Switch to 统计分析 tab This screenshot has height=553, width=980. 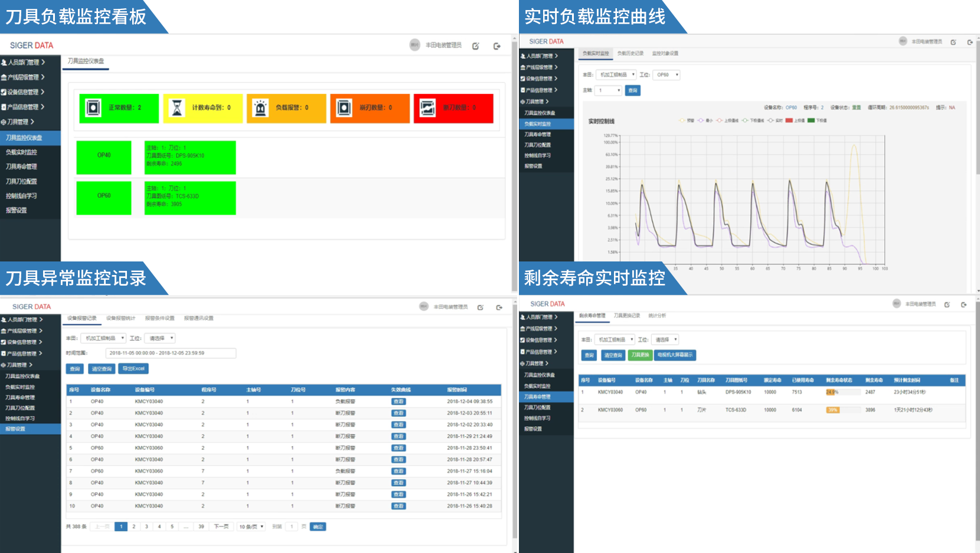657,316
